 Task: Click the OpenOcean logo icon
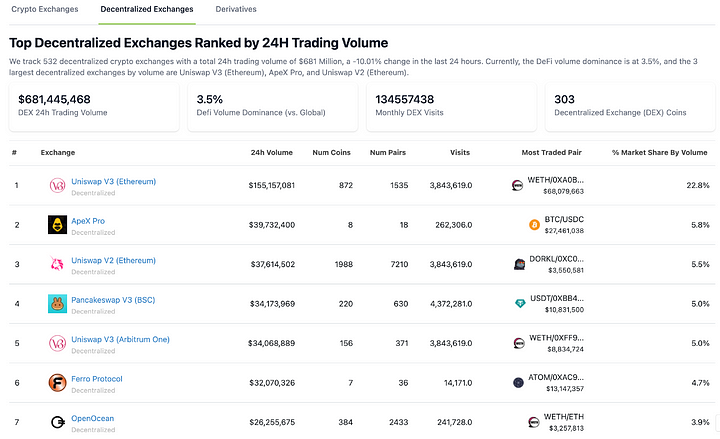[x=57, y=422]
